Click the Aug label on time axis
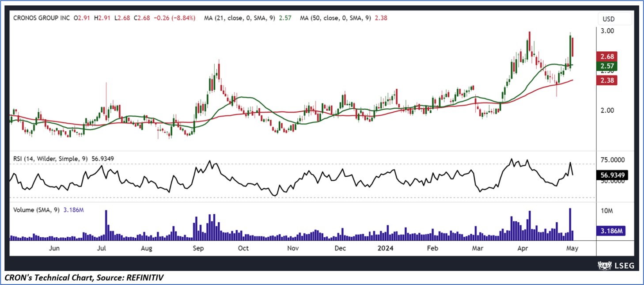Viewport: 644px width, 285px height. click(147, 248)
